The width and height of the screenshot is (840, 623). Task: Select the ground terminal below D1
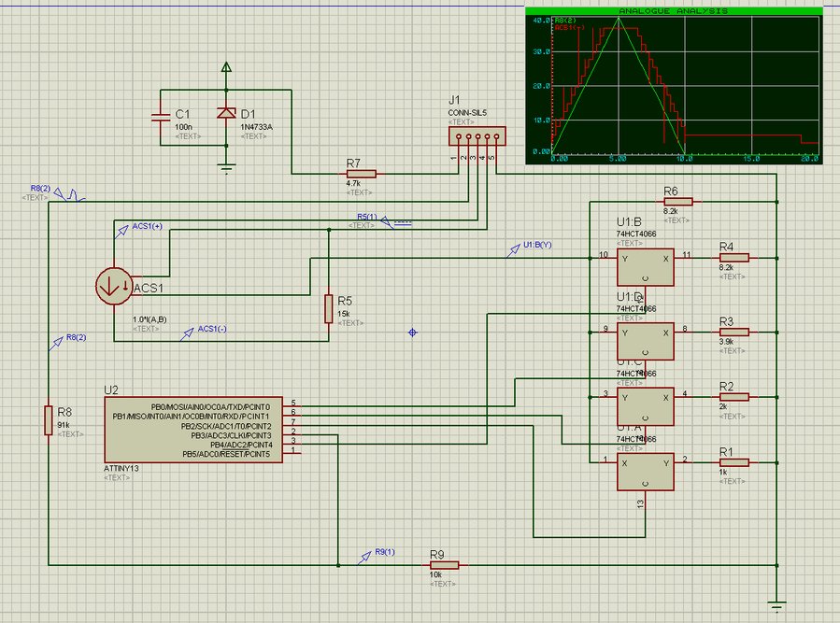[x=225, y=166]
